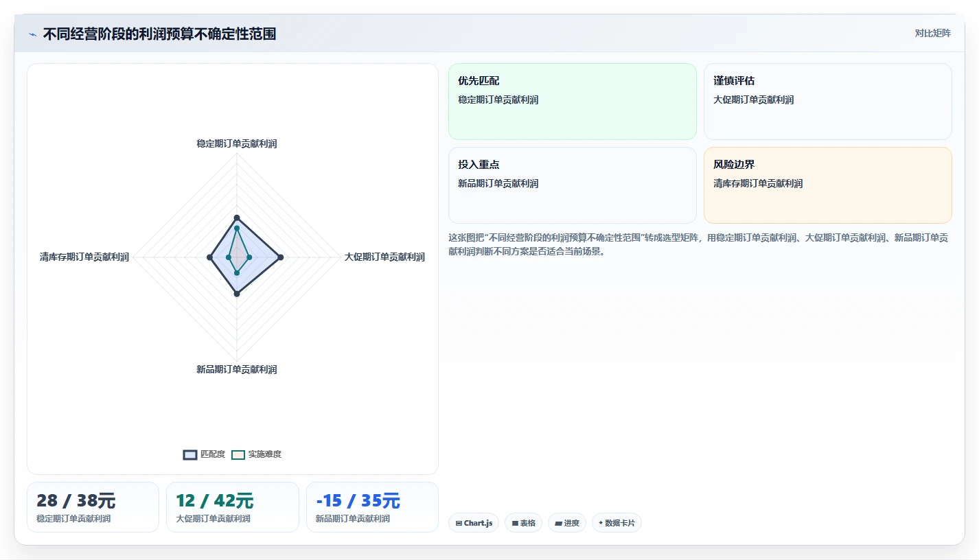Click the -15 / 35元 stat card

372,507
